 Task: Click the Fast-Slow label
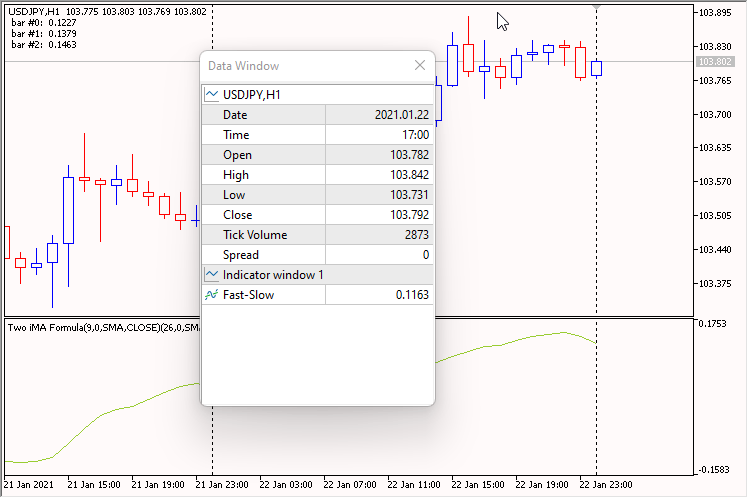249,295
